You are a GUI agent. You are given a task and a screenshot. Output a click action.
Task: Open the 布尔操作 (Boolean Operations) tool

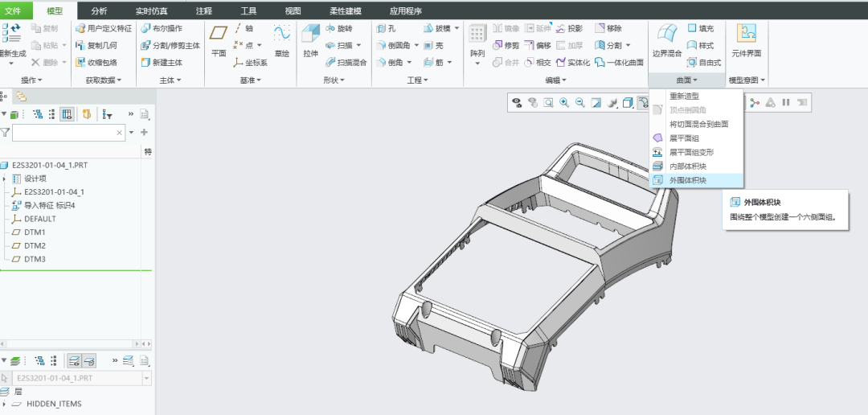click(162, 28)
